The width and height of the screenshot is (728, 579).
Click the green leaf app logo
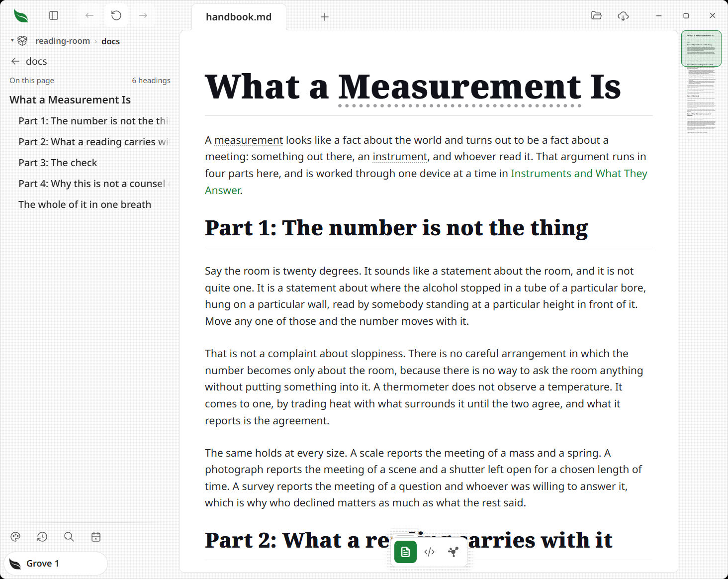(x=21, y=16)
